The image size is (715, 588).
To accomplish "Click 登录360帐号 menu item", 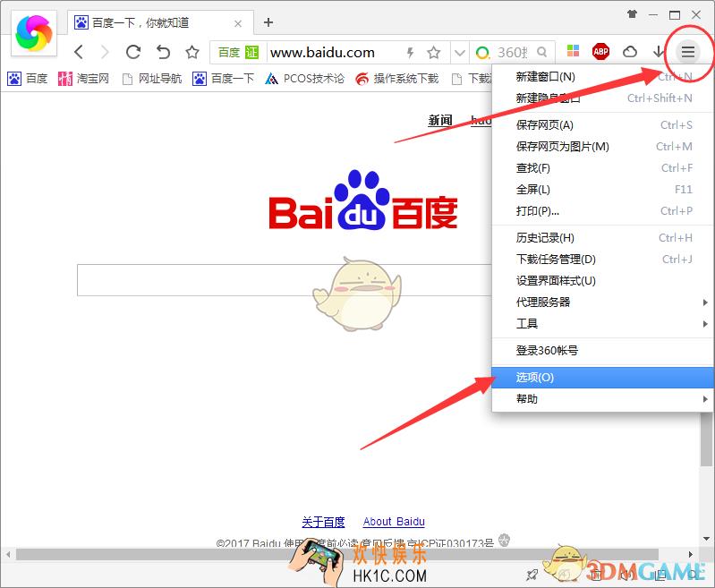I will point(603,350).
